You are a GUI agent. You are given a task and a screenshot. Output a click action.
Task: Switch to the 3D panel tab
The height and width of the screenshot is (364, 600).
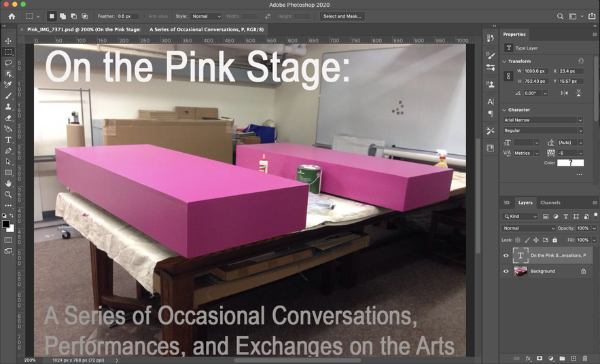pyautogui.click(x=506, y=202)
